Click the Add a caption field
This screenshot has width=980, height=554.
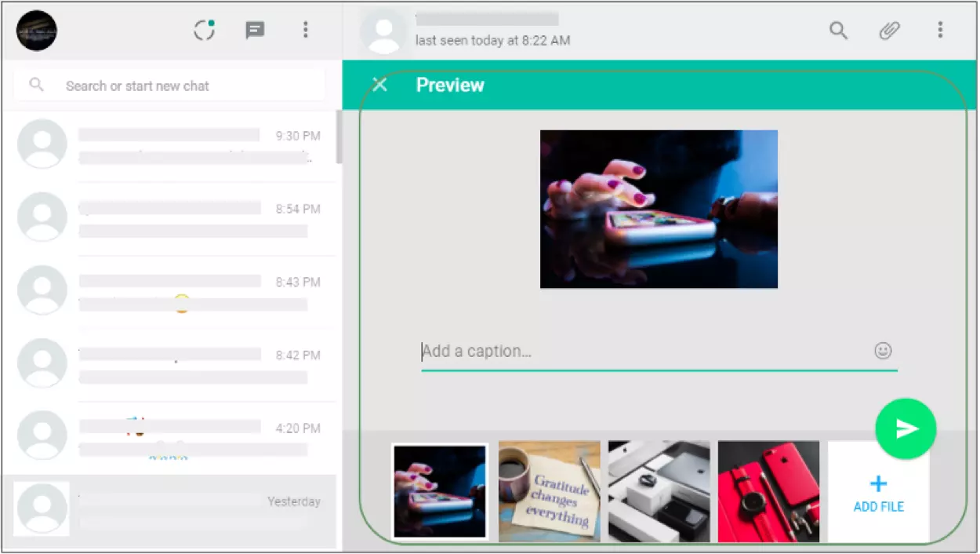pyautogui.click(x=643, y=352)
